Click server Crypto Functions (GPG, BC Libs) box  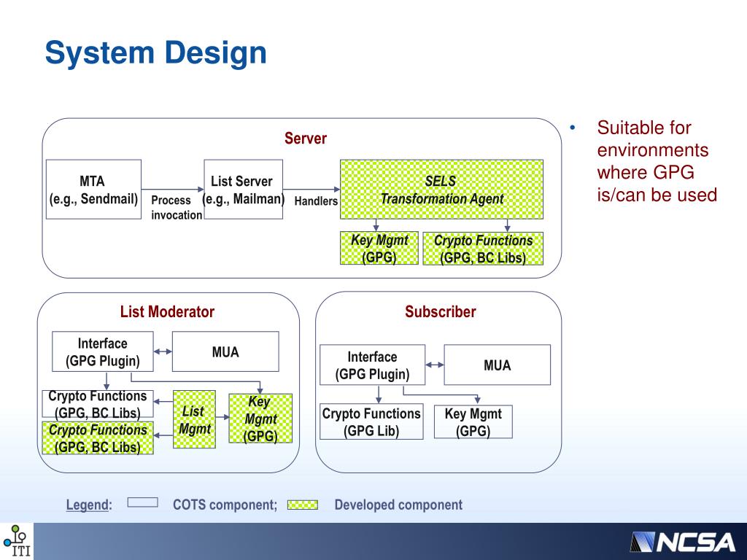tap(483, 249)
